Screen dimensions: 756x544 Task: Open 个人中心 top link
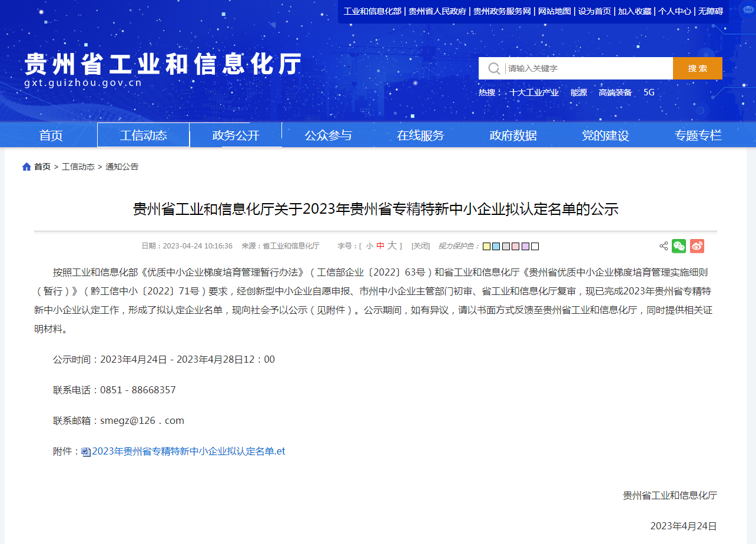point(675,11)
